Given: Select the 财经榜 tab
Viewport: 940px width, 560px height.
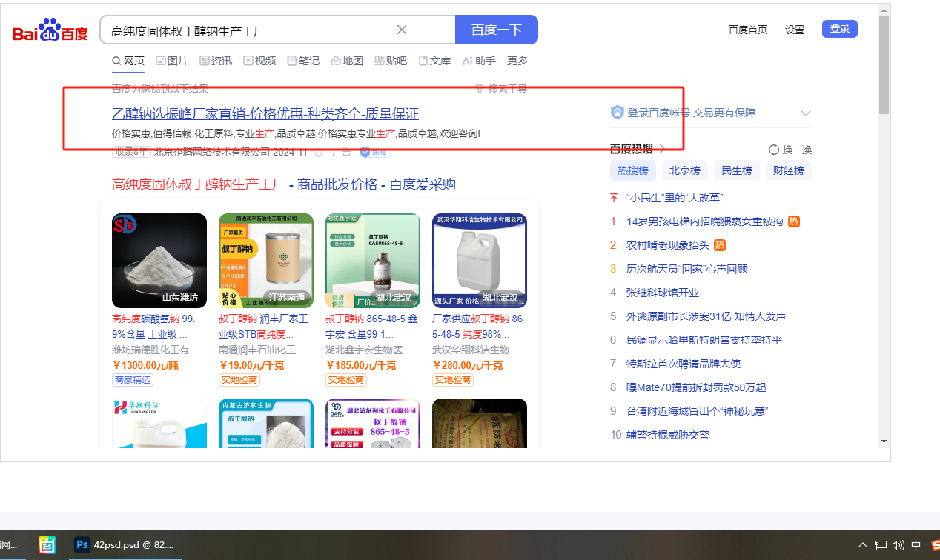Looking at the screenshot, I should (789, 170).
